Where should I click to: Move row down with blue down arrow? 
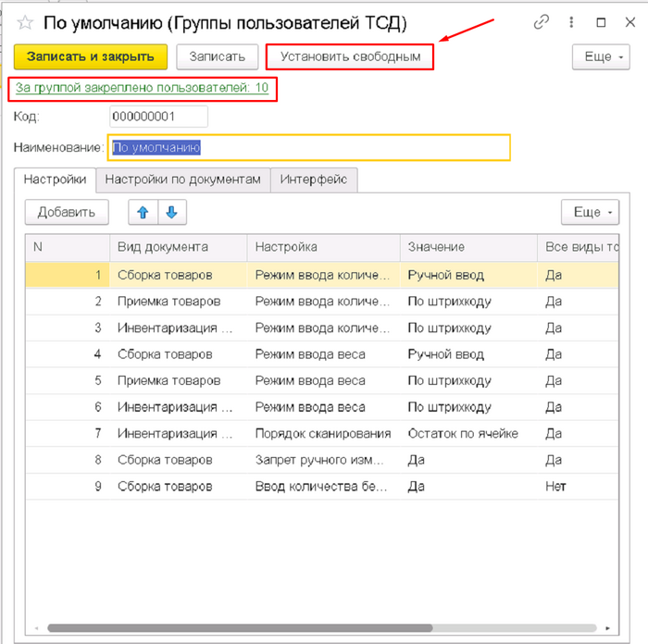click(171, 212)
